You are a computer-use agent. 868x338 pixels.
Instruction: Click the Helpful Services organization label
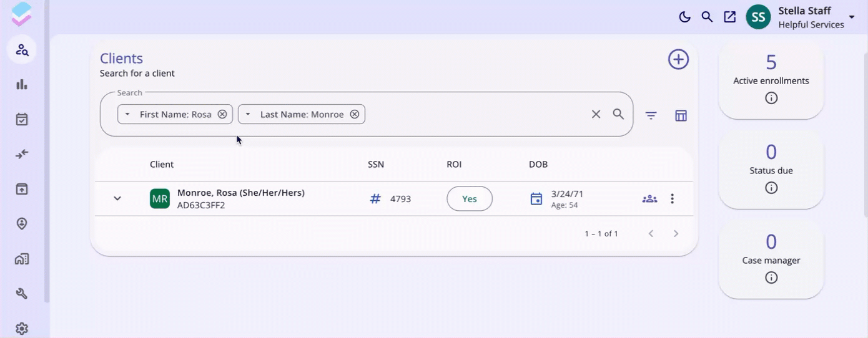click(811, 25)
